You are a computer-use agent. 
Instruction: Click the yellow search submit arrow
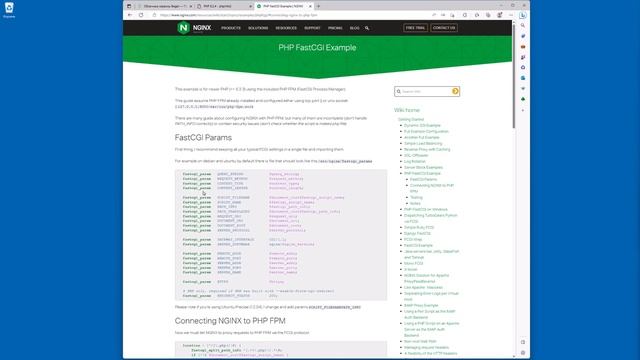click(455, 91)
